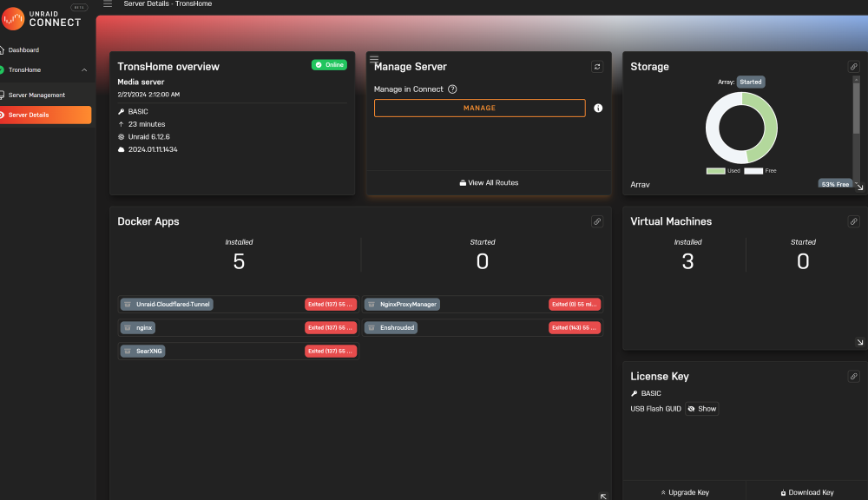Click Download Key
The image size is (868, 500).
pos(807,492)
